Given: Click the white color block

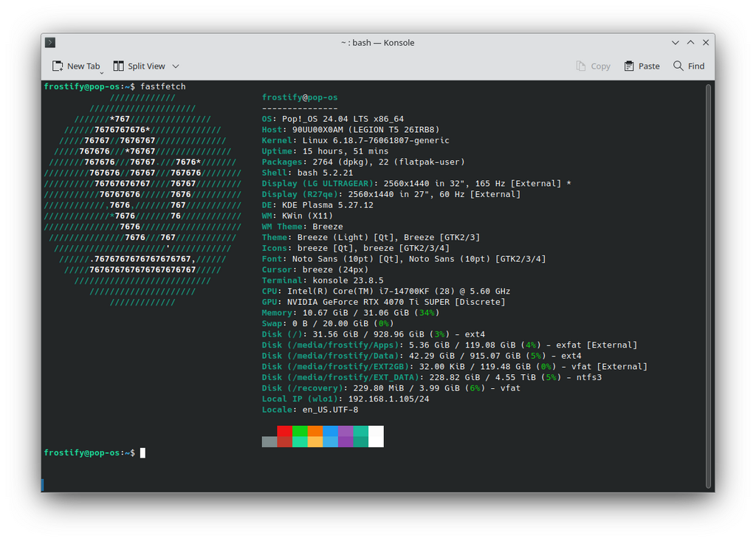Looking at the screenshot, I should [x=376, y=436].
